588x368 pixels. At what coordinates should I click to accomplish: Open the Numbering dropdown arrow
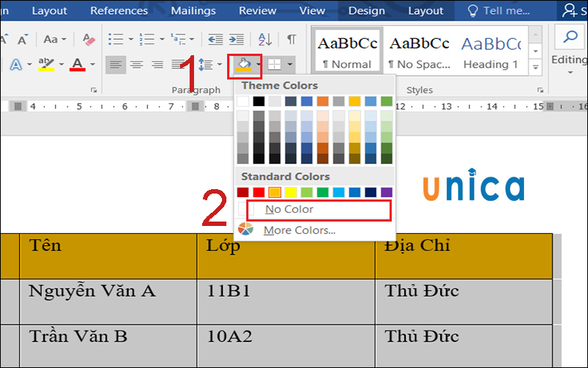point(162,39)
